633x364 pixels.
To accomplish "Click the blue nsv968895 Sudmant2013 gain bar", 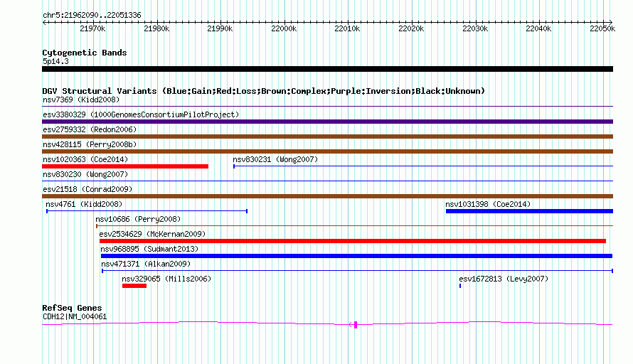I will point(356,256).
